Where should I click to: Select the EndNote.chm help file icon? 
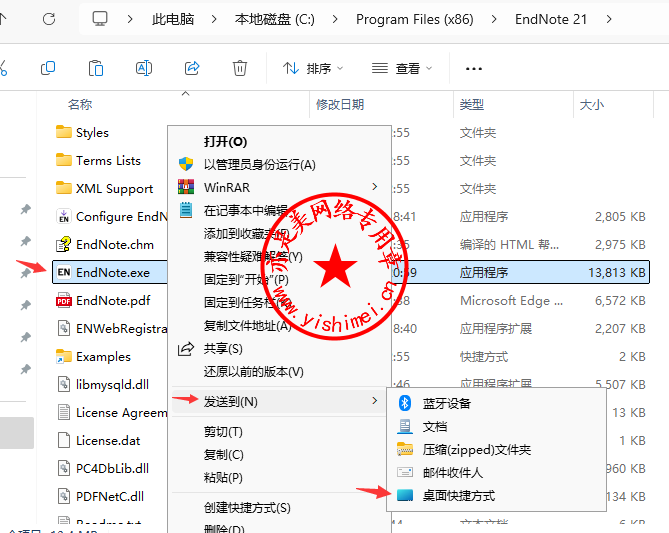pos(64,244)
